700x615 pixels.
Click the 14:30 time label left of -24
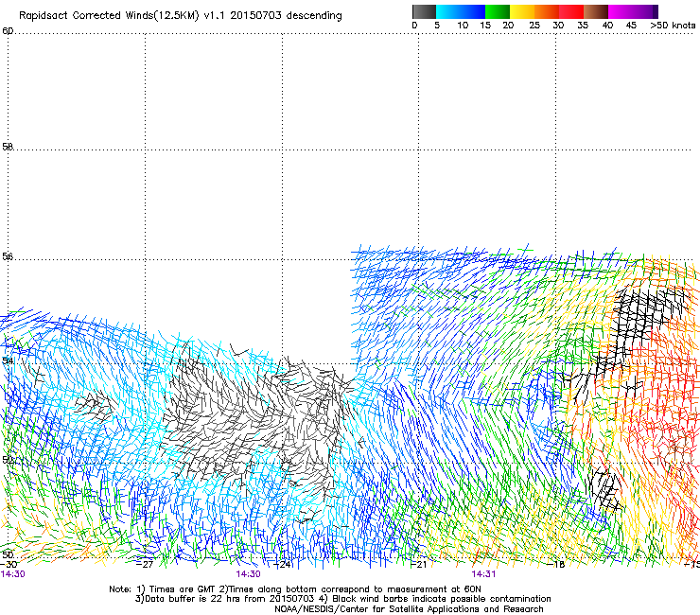pos(248,574)
